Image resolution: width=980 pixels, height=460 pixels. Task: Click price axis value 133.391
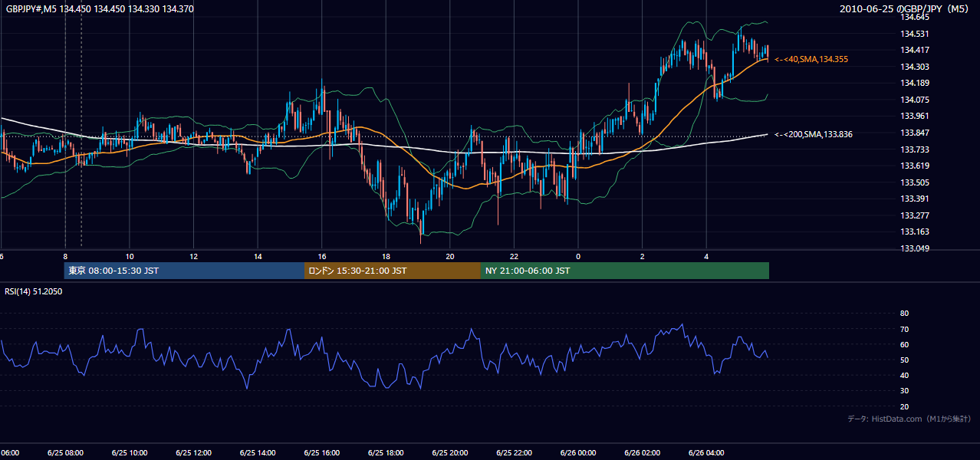tap(915, 199)
